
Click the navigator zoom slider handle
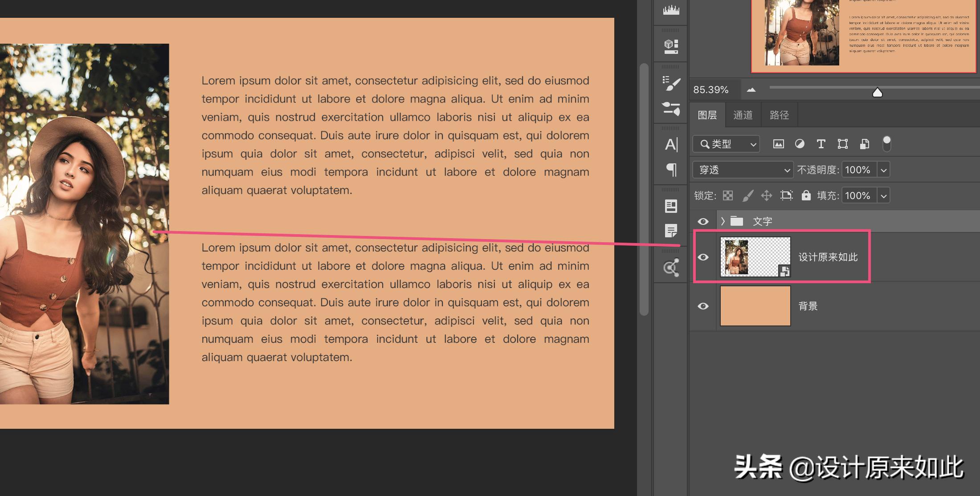pyautogui.click(x=877, y=93)
